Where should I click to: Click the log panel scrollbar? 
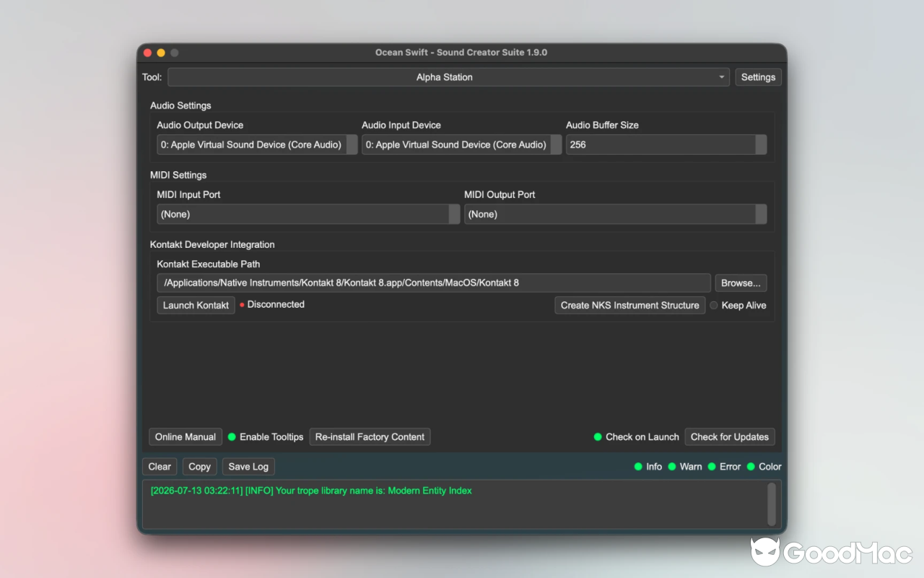tap(772, 504)
